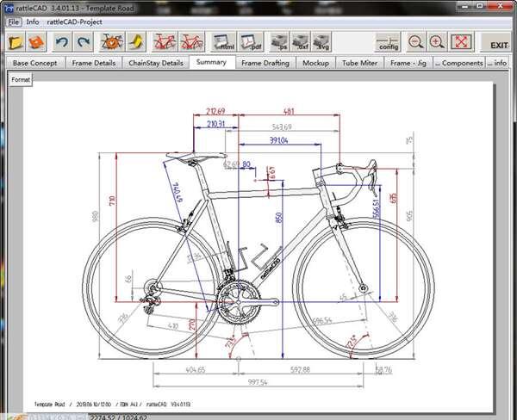Viewport: 517px width, 420px height.
Task: Switch to the ChainStay Details tab
Action: (156, 63)
